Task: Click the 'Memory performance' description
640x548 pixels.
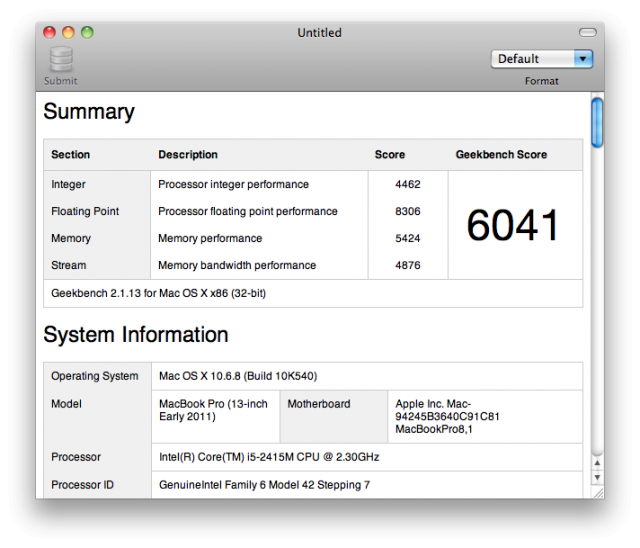Action: point(210,238)
